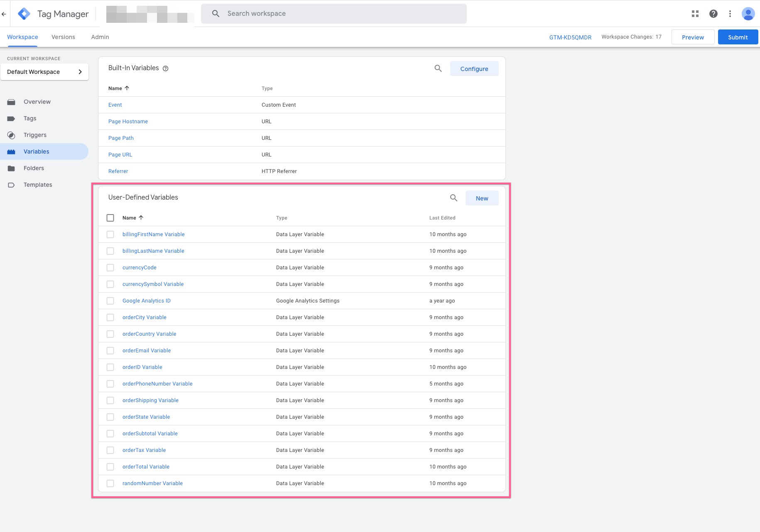Click the Search workspace input field
The width and height of the screenshot is (760, 532).
click(334, 14)
